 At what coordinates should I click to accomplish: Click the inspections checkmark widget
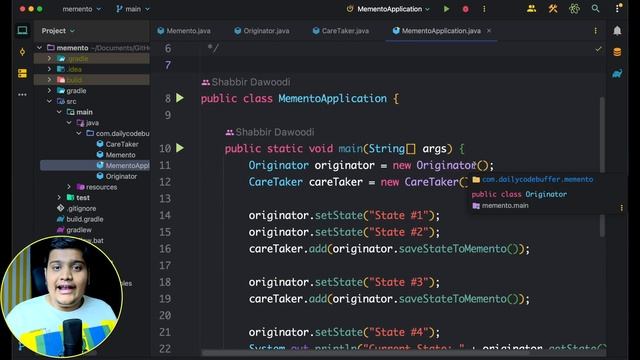click(x=598, y=49)
